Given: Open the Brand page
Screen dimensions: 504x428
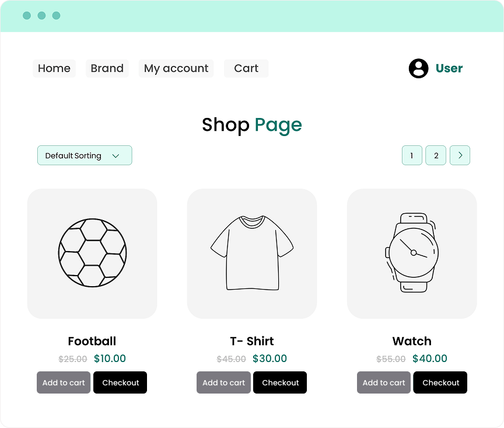Looking at the screenshot, I should [107, 68].
